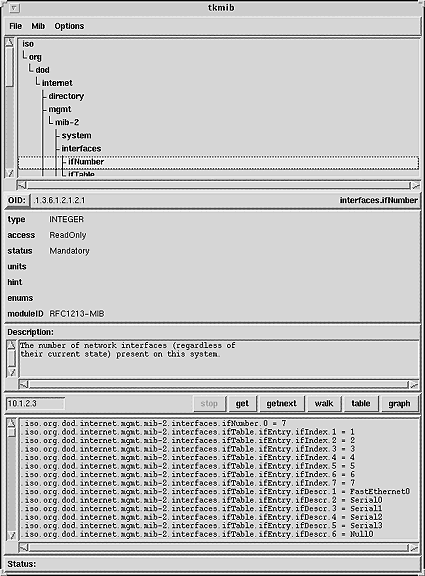Image resolution: width=425 pixels, height=576 pixels.
Task: Open the File menu
Action: tap(15, 26)
